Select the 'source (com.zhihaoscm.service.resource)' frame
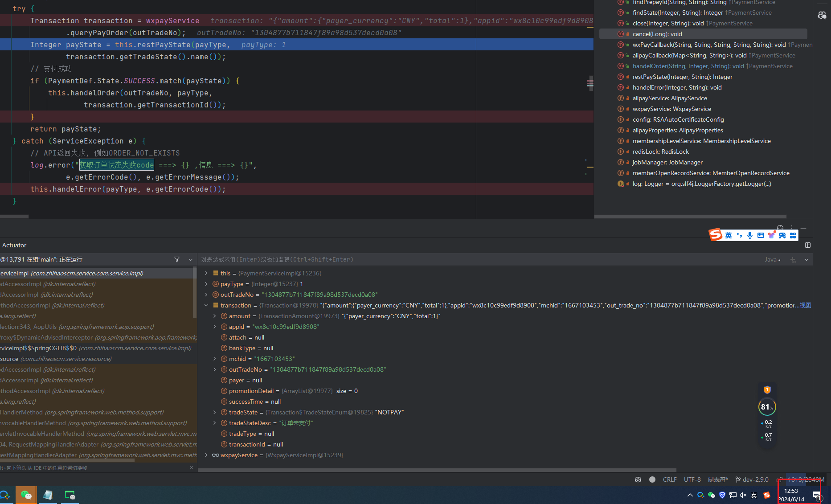Screen dimensions: 831x504 [x=96, y=359]
